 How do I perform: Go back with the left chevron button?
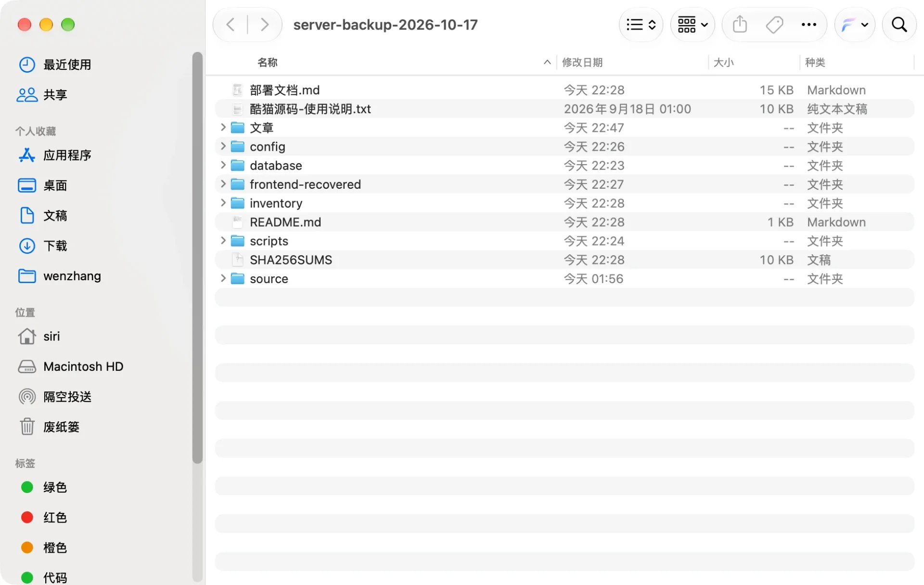pyautogui.click(x=231, y=25)
